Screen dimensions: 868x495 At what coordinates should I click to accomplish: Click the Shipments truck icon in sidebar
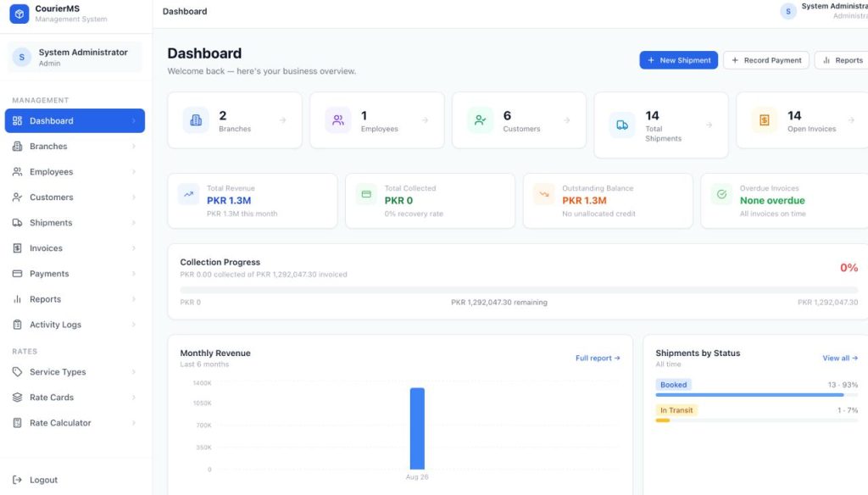[17, 223]
